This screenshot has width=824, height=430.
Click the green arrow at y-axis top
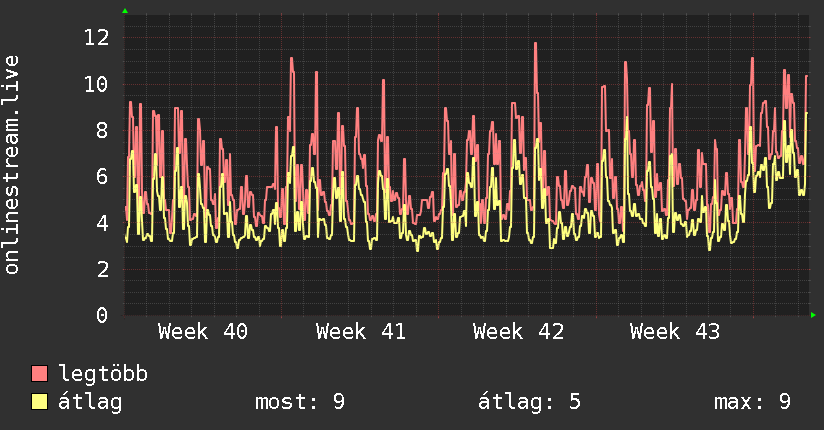pyautogui.click(x=125, y=11)
